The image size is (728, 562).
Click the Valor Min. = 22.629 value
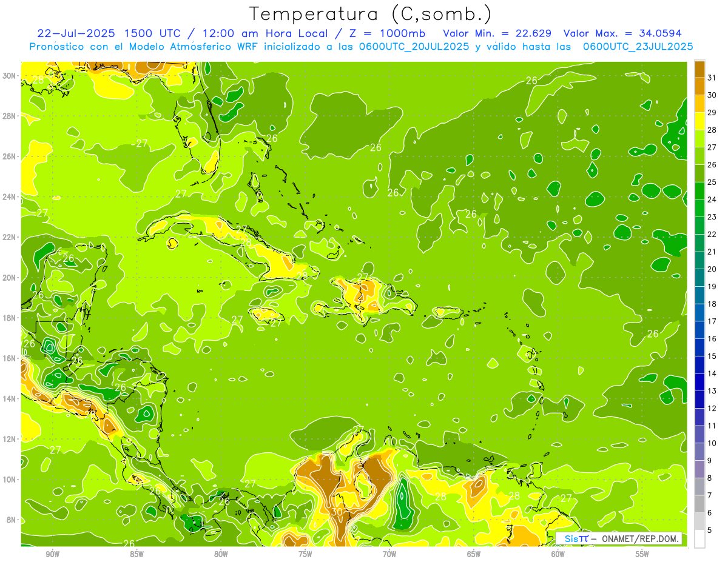point(497,33)
